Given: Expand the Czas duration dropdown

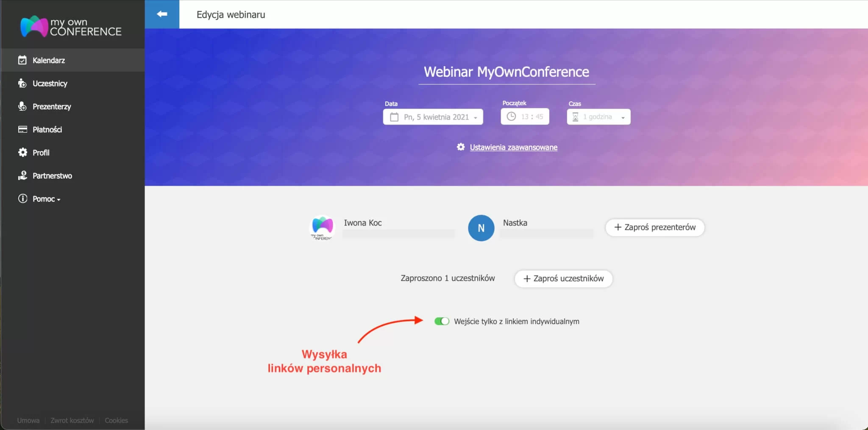Looking at the screenshot, I should 598,117.
